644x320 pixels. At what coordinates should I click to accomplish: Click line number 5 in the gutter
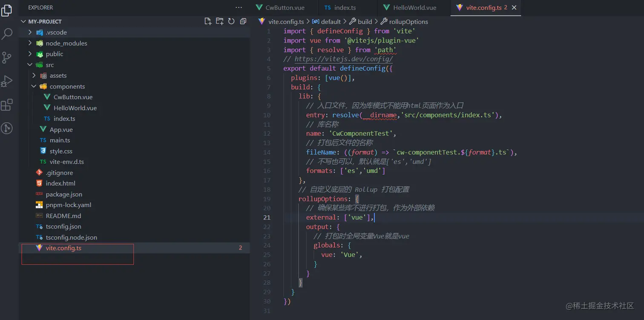(269, 69)
